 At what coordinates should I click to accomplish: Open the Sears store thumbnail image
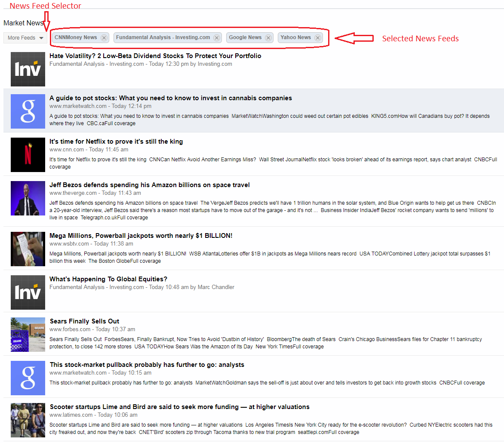coord(28,335)
